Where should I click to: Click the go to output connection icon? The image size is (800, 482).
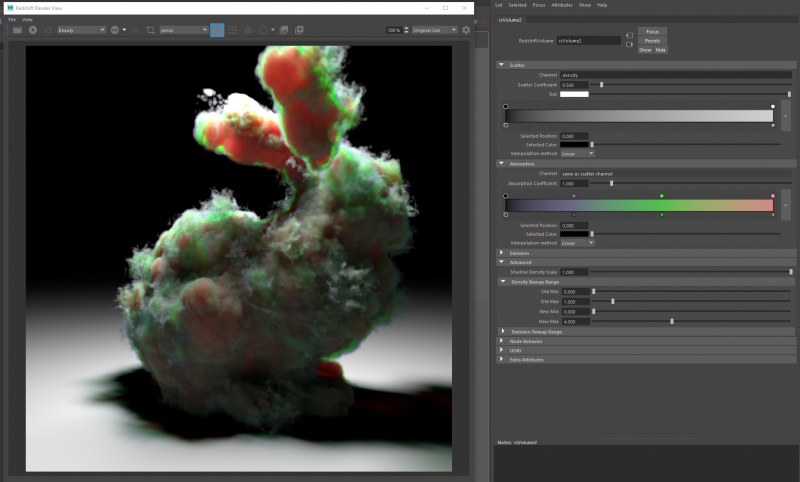point(630,44)
